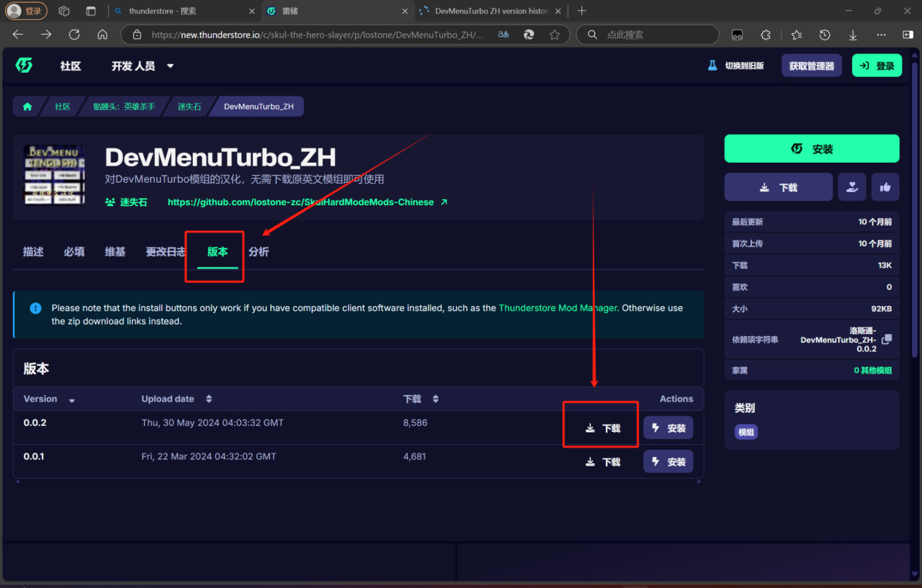The width and height of the screenshot is (922, 588).
Task: Click the profile 登录 button in title bar
Action: (26, 11)
